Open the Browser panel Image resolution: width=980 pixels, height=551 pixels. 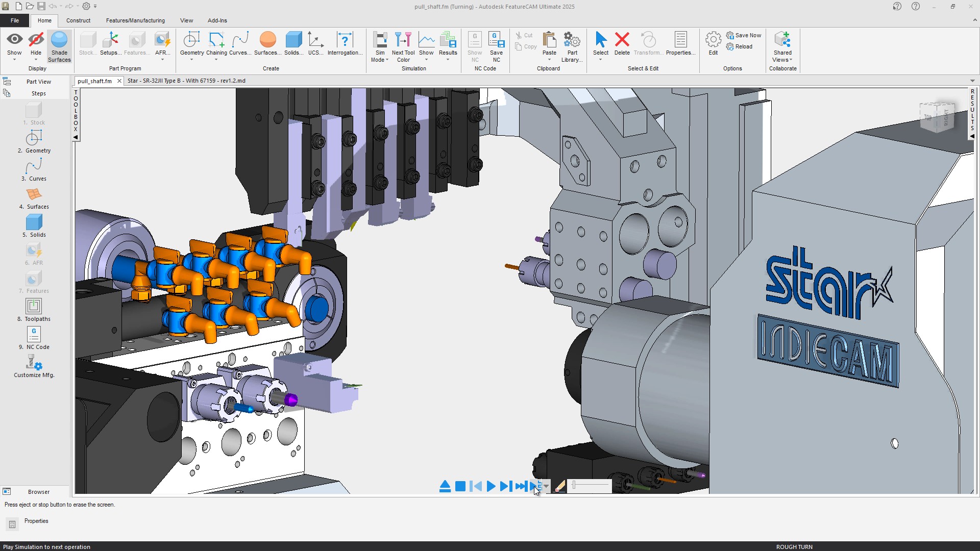[x=38, y=492]
